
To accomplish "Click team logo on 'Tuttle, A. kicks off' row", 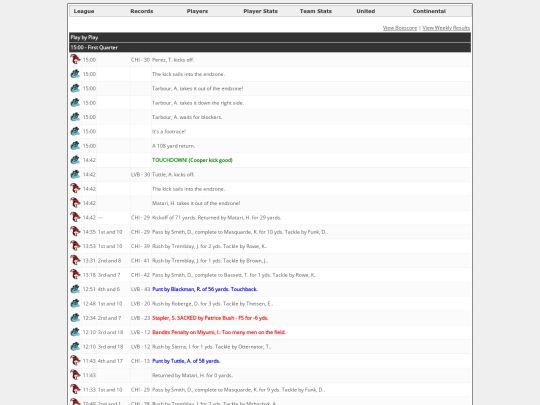I will point(75,174).
